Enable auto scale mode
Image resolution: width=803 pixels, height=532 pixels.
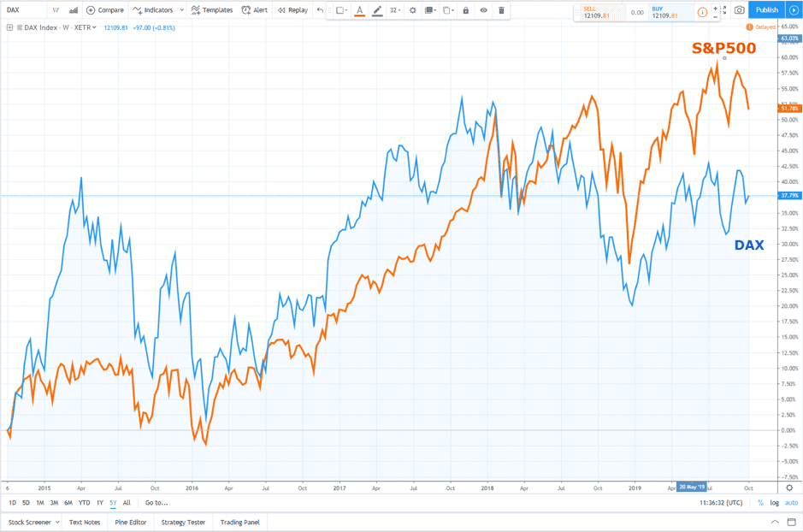coord(791,503)
